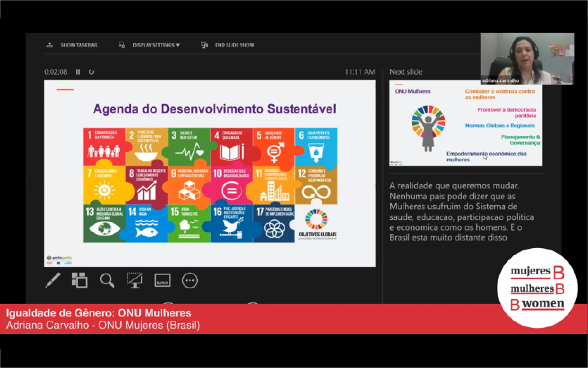Image resolution: width=588 pixels, height=368 pixels.
Task: Click SDG tile 17 Parcerias
Action: [274, 223]
